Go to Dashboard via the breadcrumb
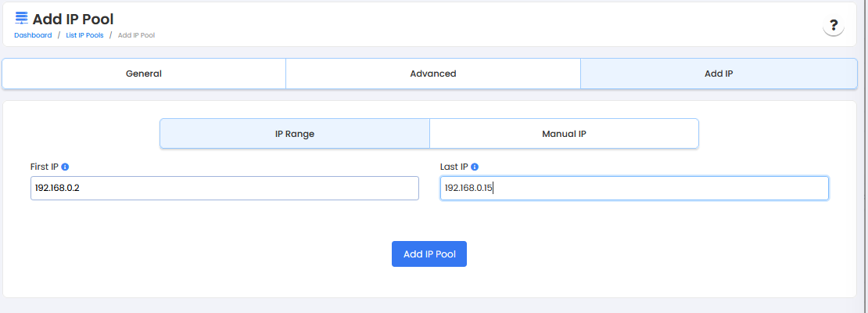 coord(33,35)
